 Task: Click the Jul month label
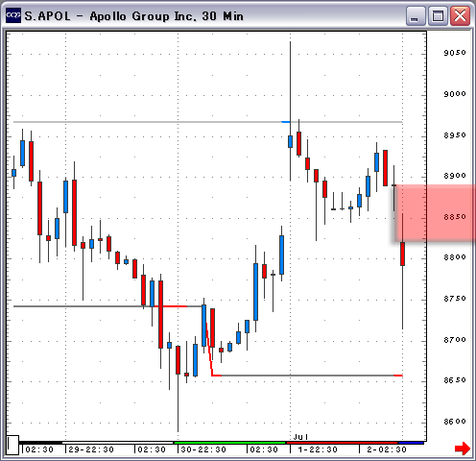point(300,437)
